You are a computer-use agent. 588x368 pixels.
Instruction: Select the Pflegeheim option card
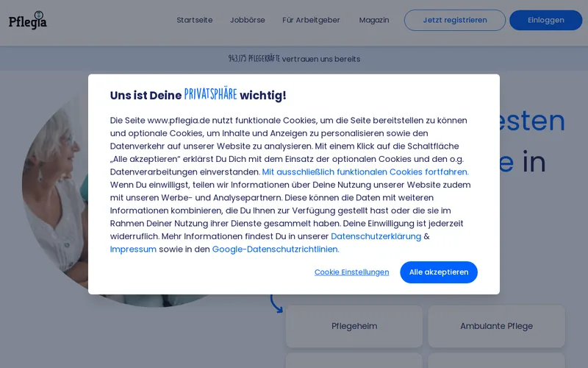(354, 326)
